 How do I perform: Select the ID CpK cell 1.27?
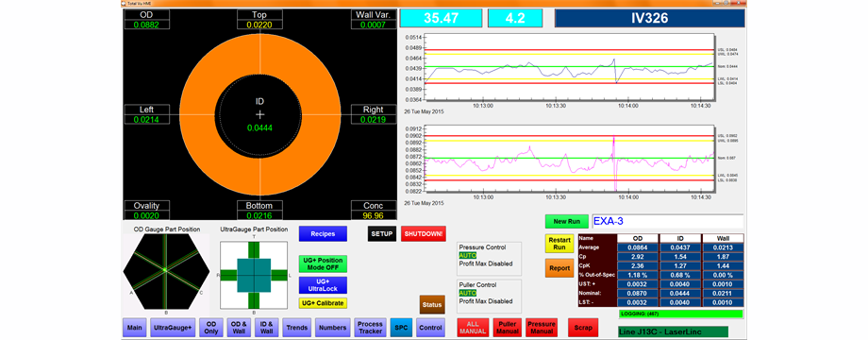(680, 266)
